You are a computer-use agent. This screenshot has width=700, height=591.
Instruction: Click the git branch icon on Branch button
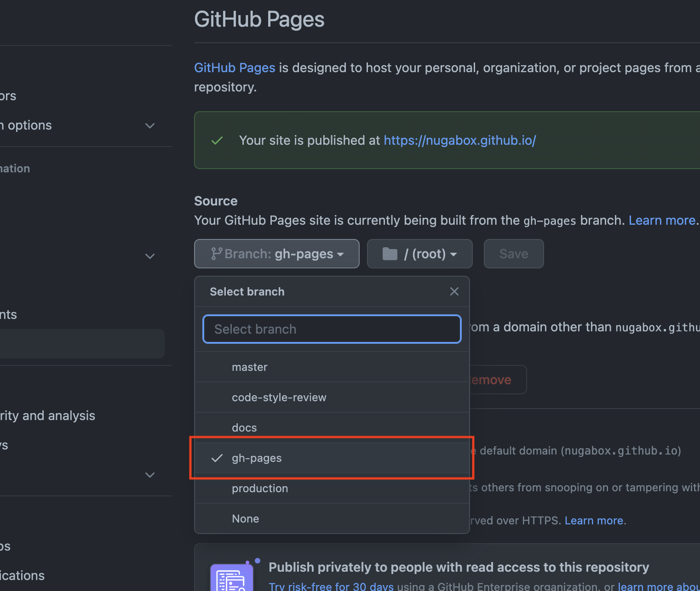216,254
